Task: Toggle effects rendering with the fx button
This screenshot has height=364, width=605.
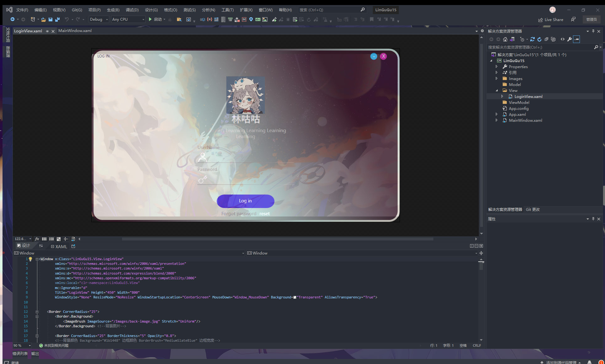Action: tap(37, 239)
